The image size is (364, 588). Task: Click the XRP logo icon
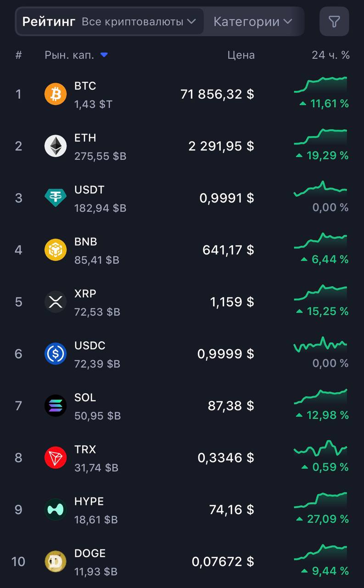(x=56, y=302)
